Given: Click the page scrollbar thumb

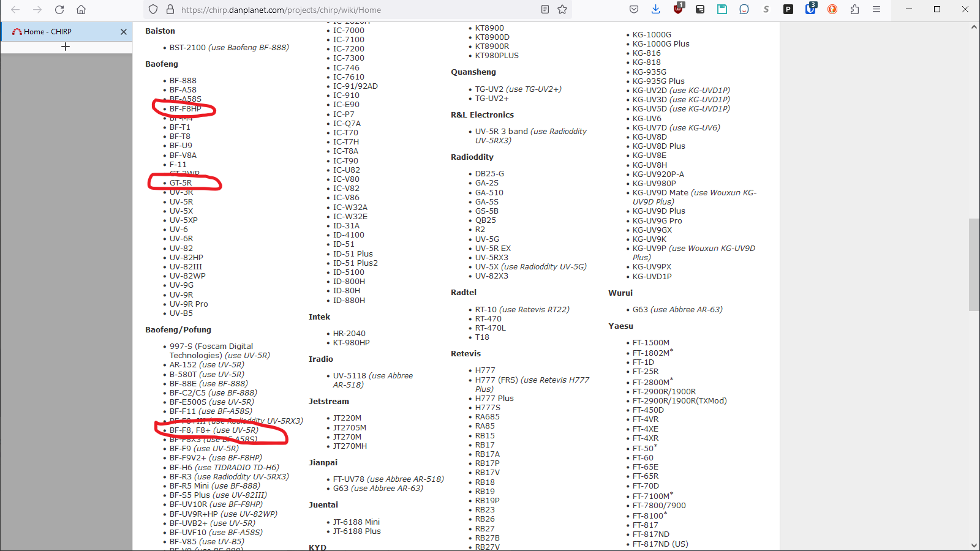Looking at the screenshot, I should (x=974, y=264).
